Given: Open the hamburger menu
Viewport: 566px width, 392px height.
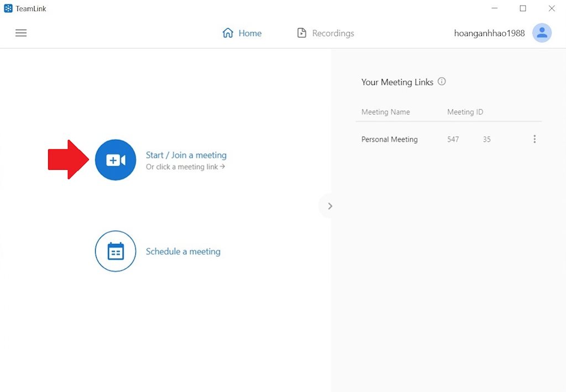Looking at the screenshot, I should [x=21, y=33].
